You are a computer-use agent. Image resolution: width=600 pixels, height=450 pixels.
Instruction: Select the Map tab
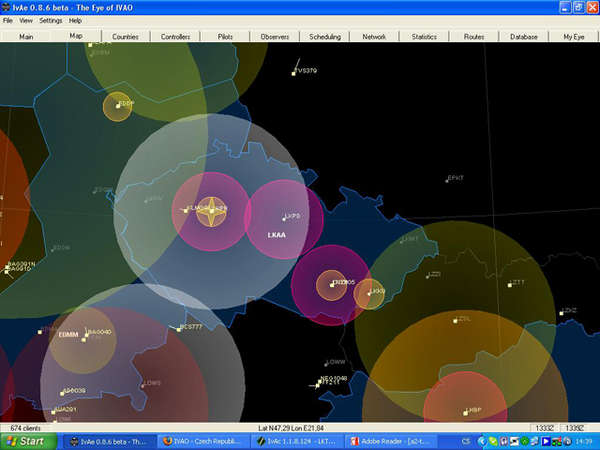[x=76, y=36]
